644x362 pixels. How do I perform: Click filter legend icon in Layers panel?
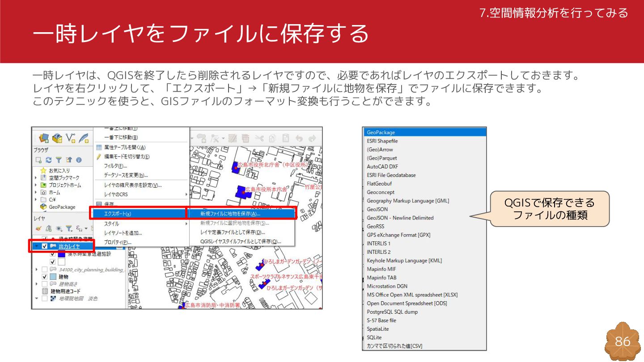click(69, 228)
